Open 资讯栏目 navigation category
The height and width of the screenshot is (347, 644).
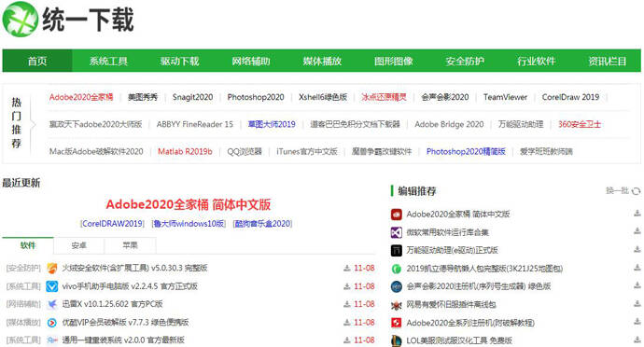point(608,61)
